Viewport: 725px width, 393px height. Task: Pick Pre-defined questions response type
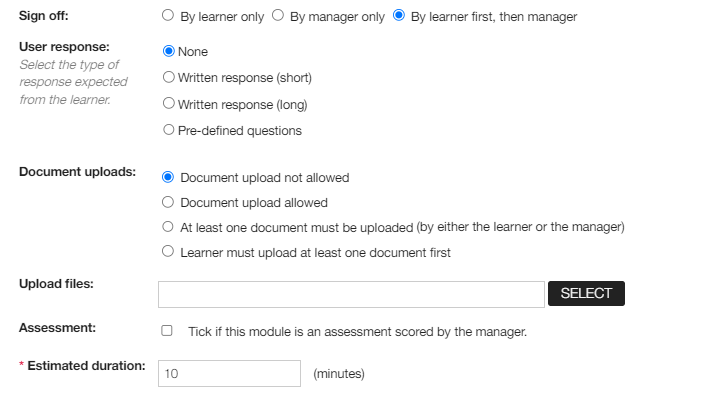click(169, 130)
